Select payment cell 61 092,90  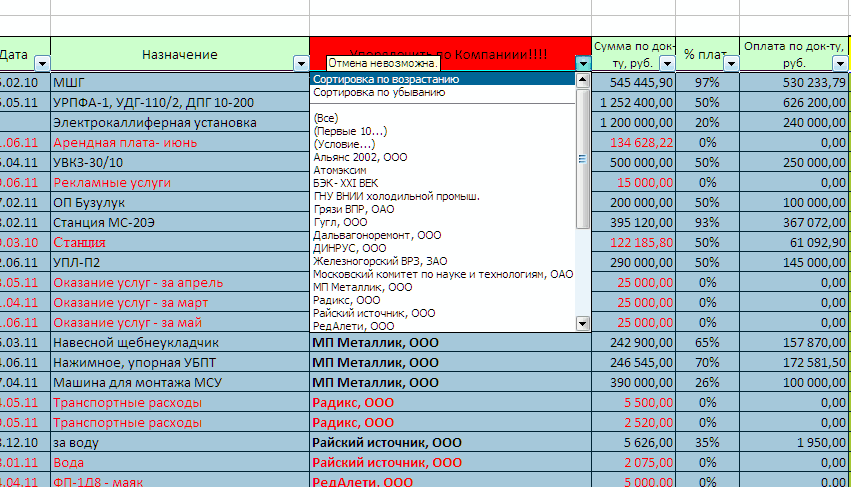[793, 243]
